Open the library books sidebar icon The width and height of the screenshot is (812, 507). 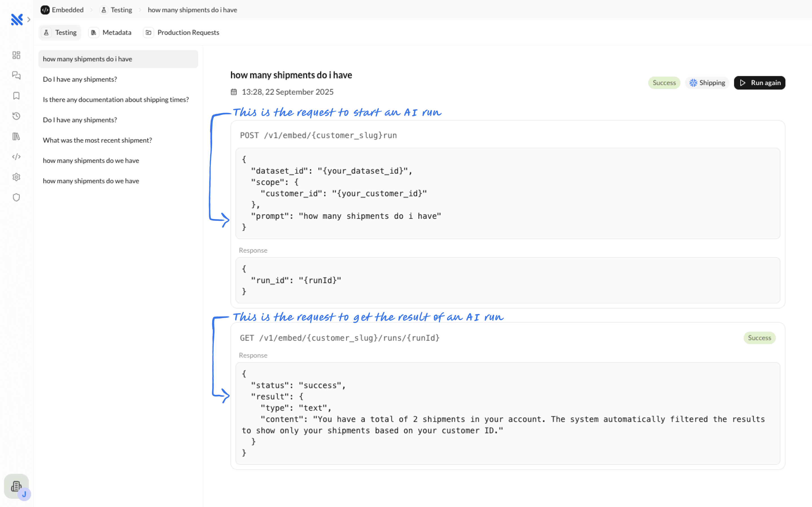pos(16,136)
